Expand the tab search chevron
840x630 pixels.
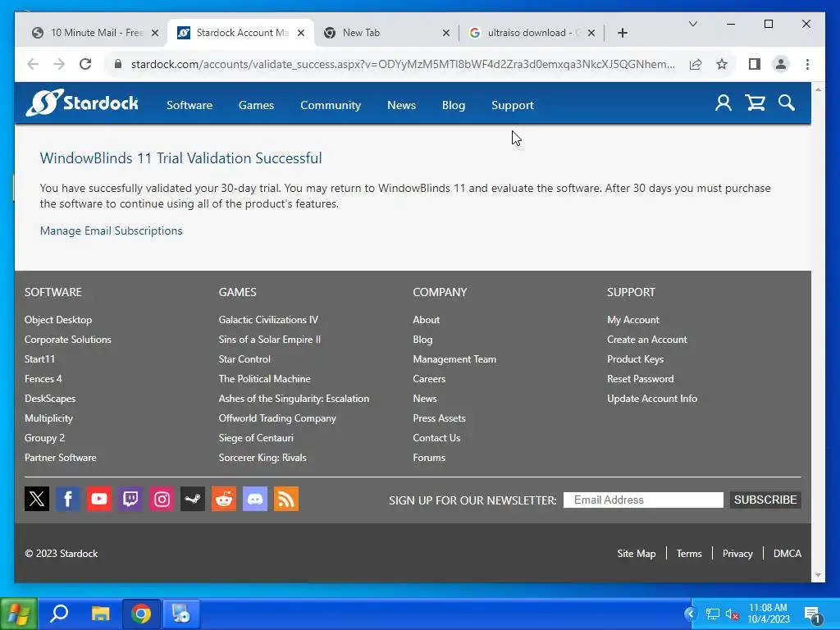(692, 24)
